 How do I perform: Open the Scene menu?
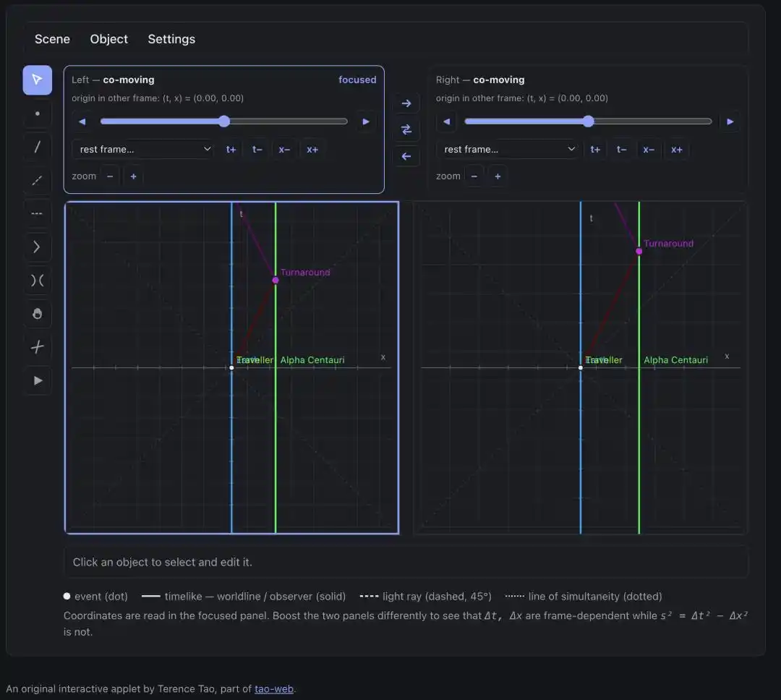tap(52, 39)
